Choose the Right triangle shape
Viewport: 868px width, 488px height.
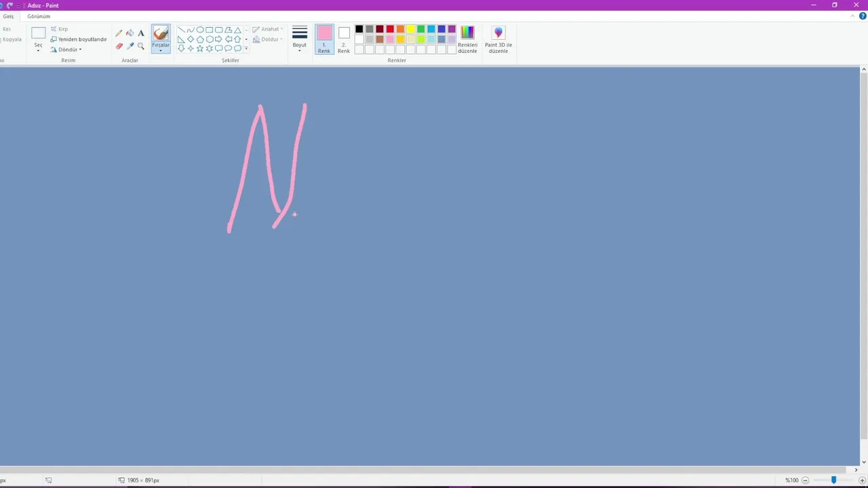(x=181, y=39)
